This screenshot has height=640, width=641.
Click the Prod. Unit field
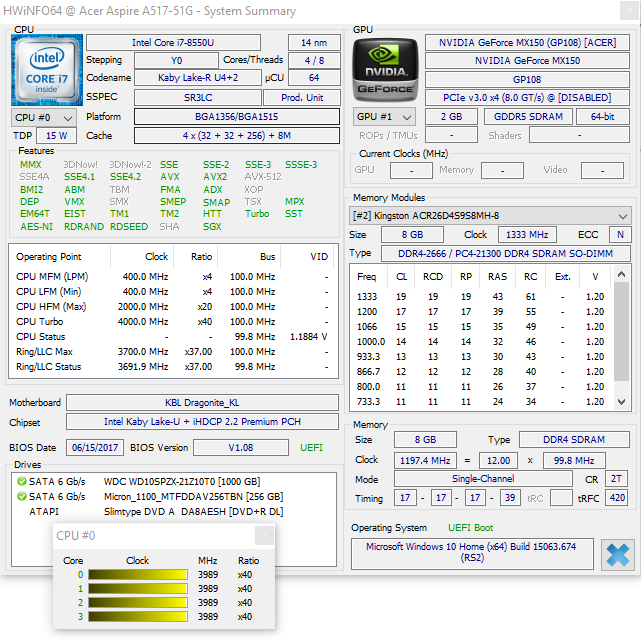(302, 98)
